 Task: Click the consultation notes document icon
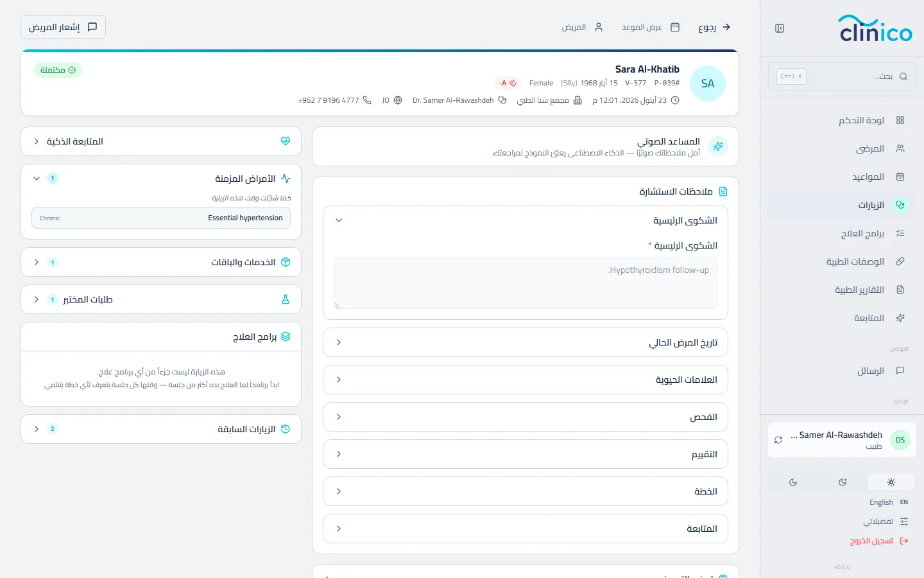pos(723,191)
